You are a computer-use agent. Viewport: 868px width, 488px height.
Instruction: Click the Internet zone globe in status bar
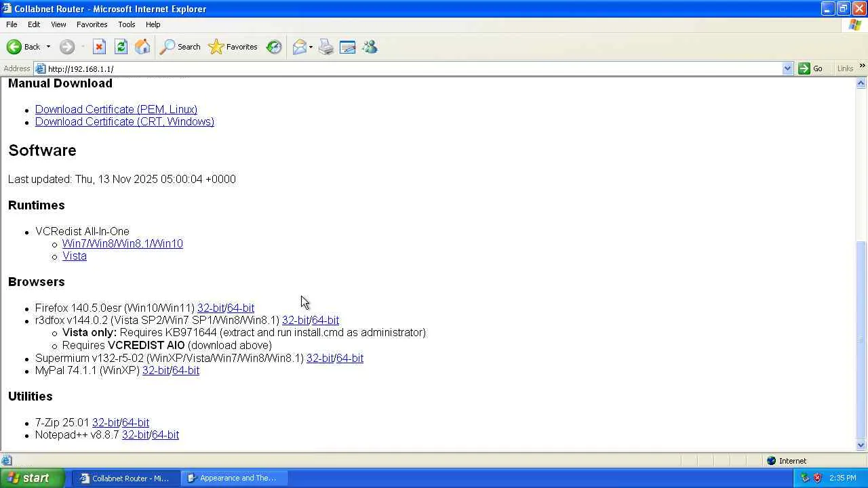(x=771, y=461)
